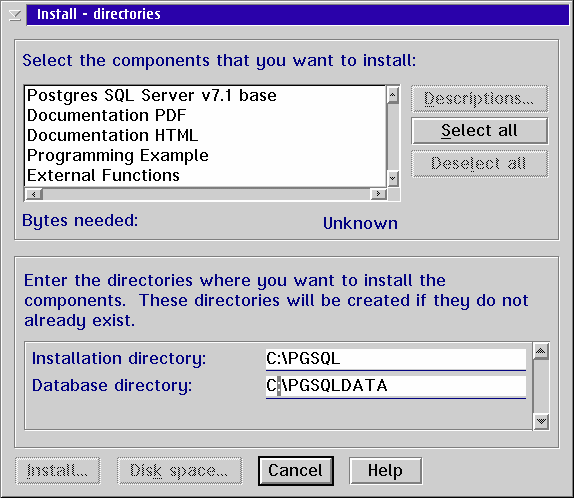Click the directories panel scroll-up arrow
Image resolution: width=574 pixels, height=498 pixels.
coord(541,352)
